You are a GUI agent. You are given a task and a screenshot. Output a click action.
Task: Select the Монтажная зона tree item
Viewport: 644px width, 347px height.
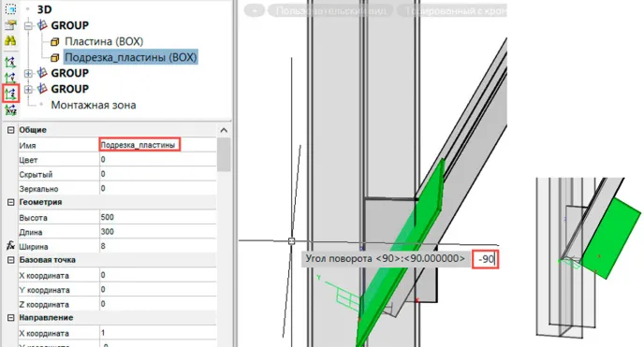click(94, 105)
